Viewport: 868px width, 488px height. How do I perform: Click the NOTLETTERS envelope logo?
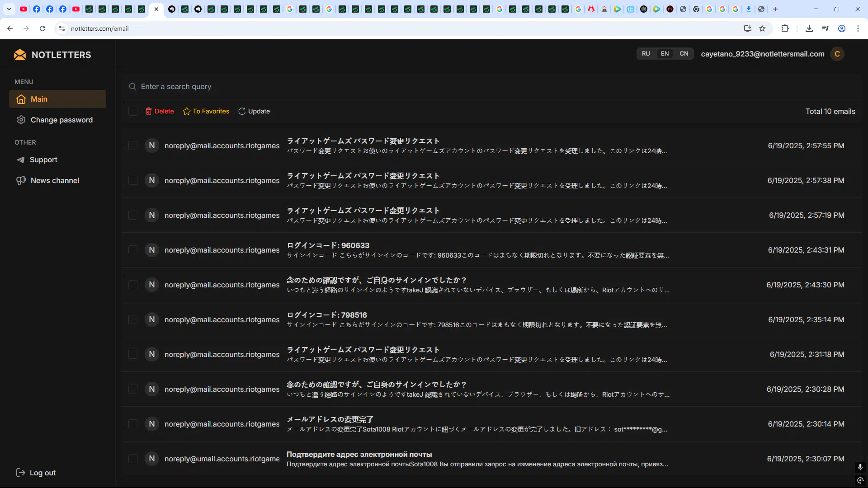point(20,55)
